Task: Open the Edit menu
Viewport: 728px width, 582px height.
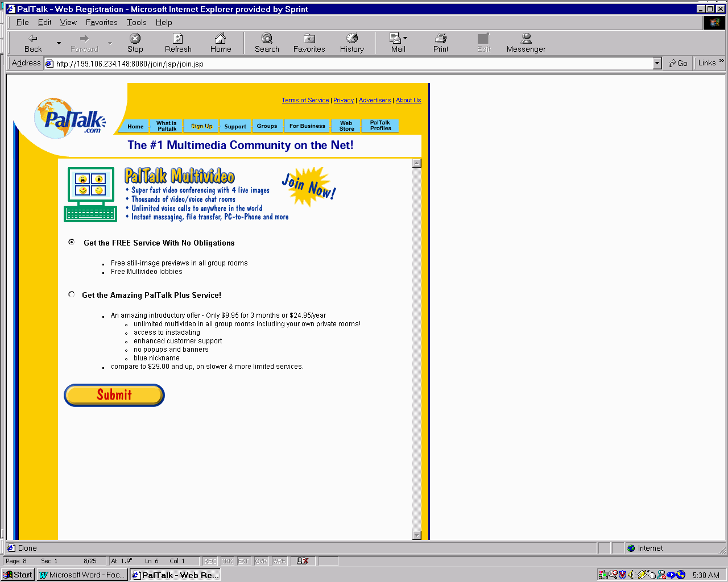Action: (44, 22)
